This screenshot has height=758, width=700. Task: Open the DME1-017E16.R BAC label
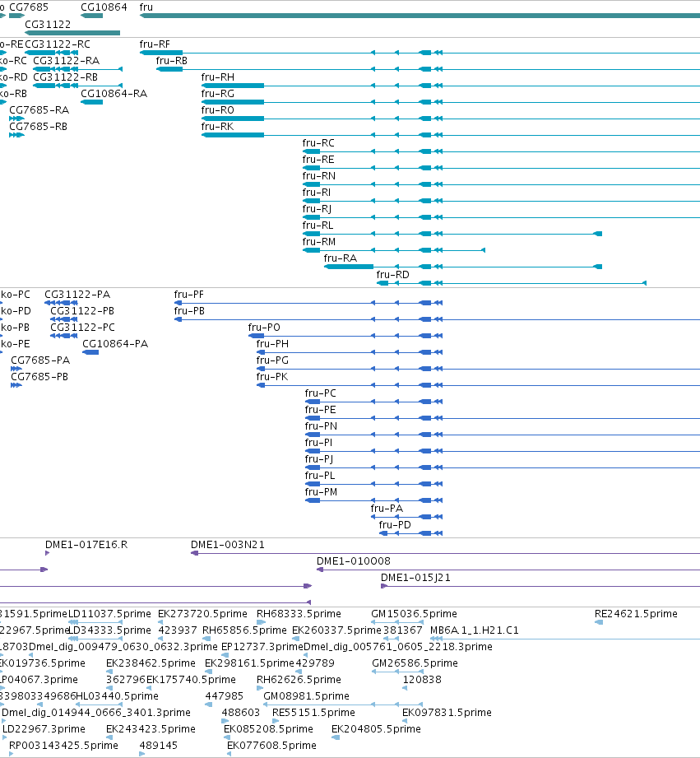pos(86,545)
